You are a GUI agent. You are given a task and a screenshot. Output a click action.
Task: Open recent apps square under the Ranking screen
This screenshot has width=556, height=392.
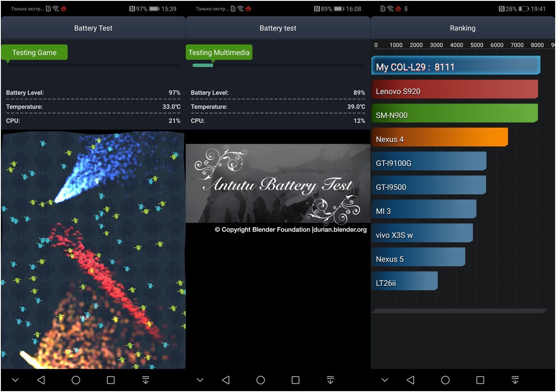coord(480,380)
